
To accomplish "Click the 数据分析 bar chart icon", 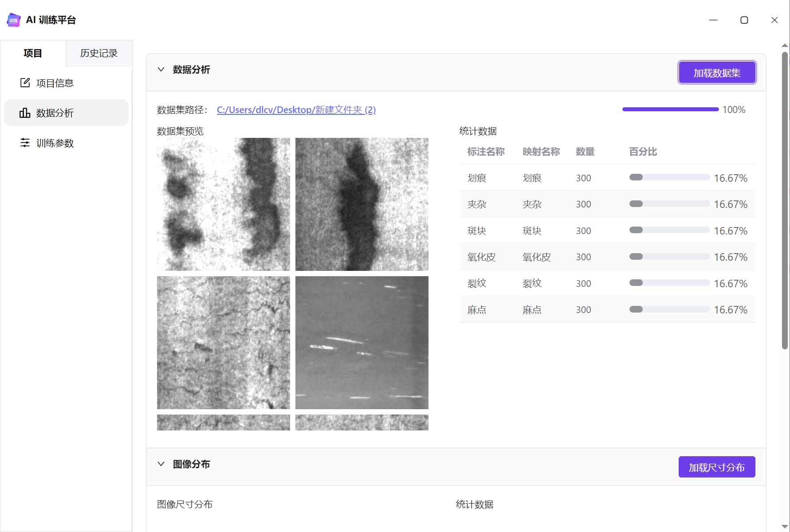I will (x=25, y=113).
